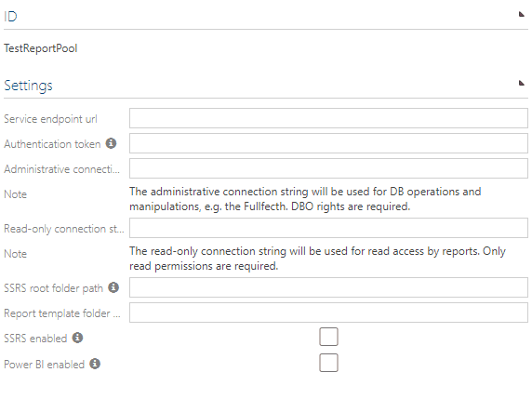Select the Administrative connection string field
The height and width of the screenshot is (399, 532).
(328, 168)
